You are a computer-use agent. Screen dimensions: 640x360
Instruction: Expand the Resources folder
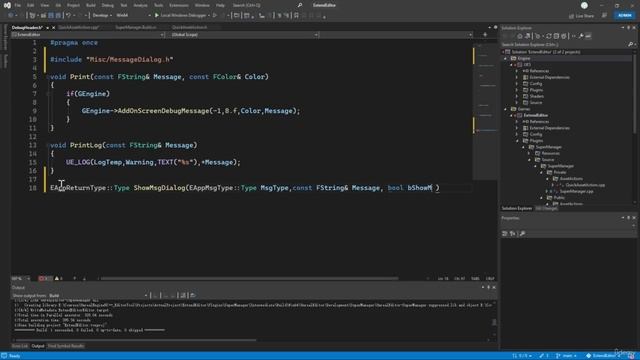click(529, 153)
